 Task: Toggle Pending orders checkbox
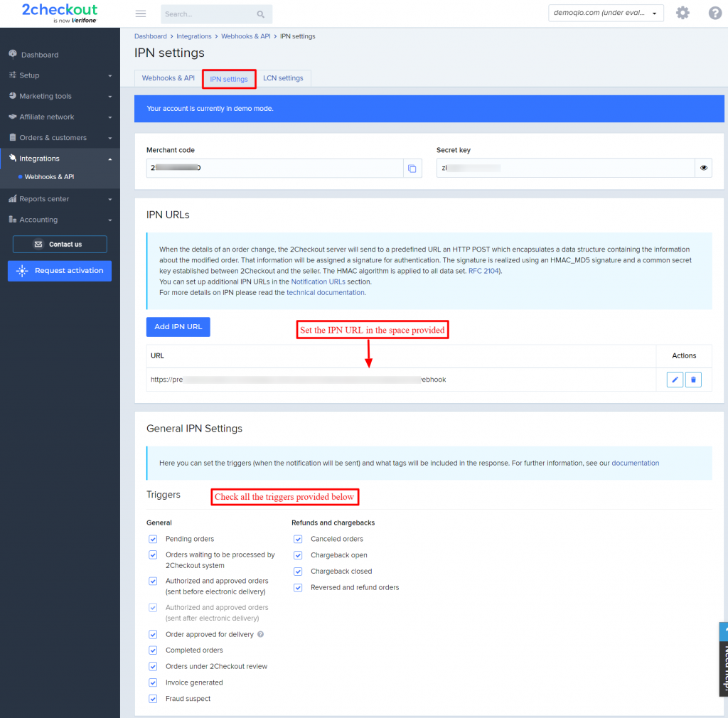tap(153, 539)
